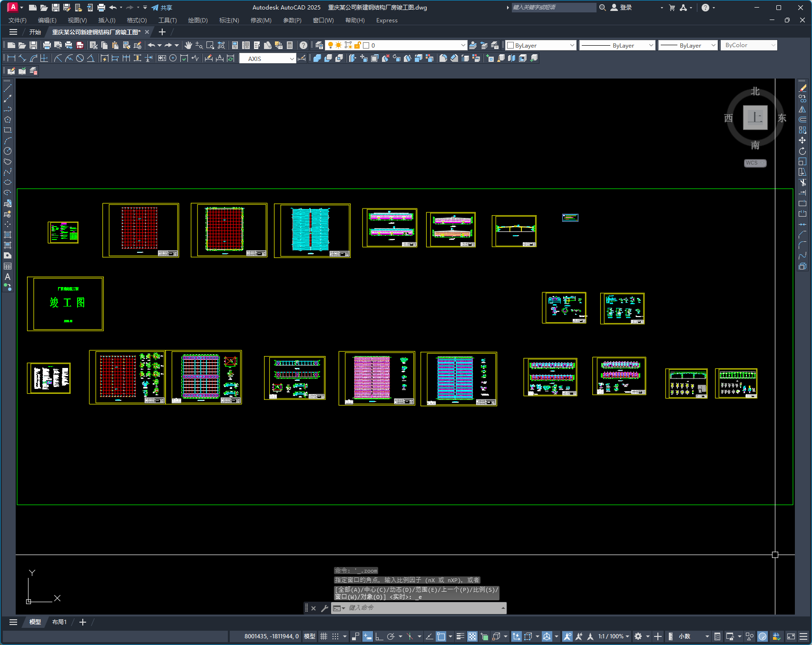Add a new drawing tab with plus

click(162, 32)
